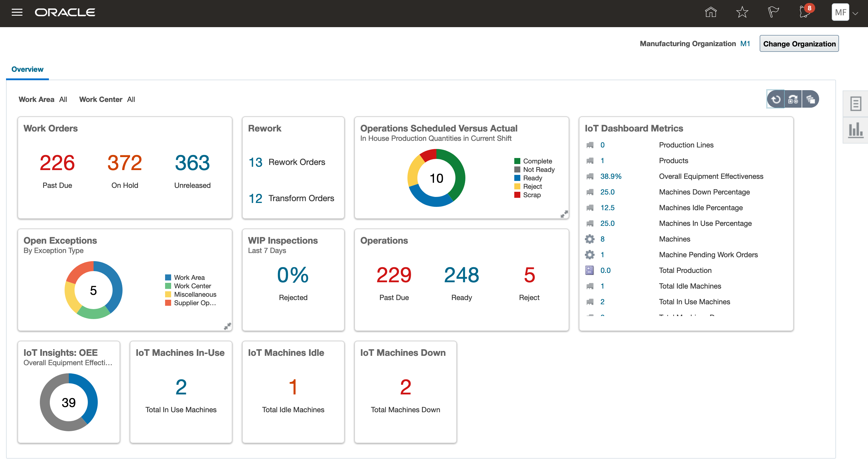Refresh the dashboard infolets
The width and height of the screenshot is (868, 468).
coord(776,99)
